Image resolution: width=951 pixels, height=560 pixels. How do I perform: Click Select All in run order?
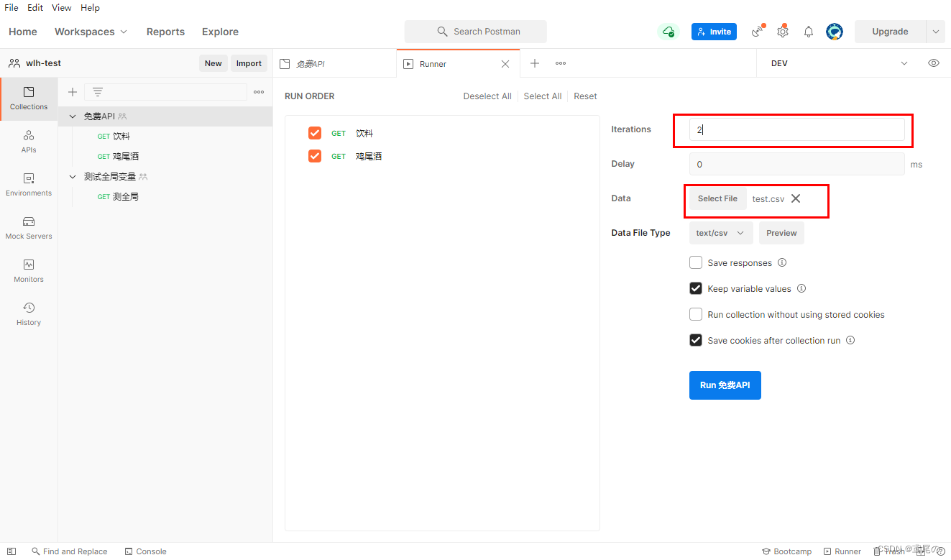[x=543, y=96]
